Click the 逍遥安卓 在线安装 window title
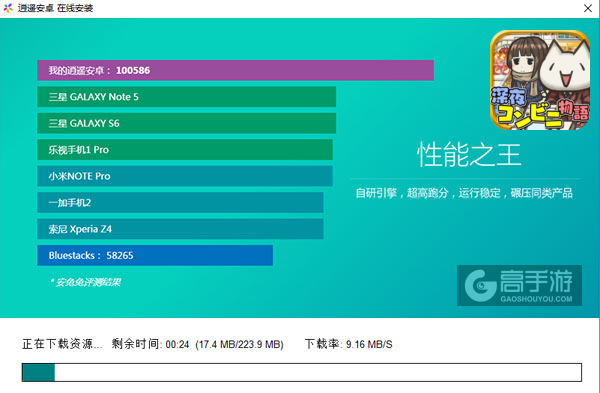Screen dimensions: 600x393 pyautogui.click(x=55, y=8)
